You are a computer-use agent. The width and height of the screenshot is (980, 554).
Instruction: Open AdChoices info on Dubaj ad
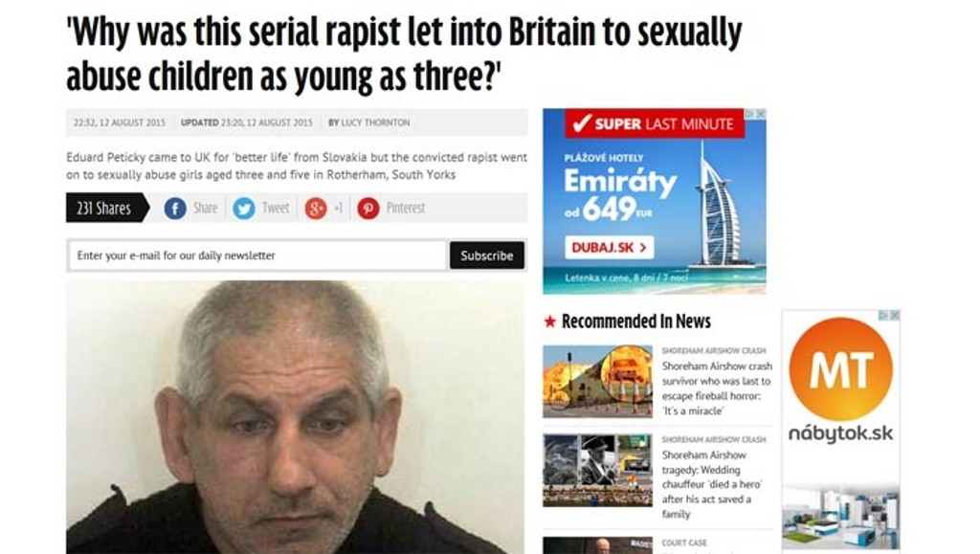(750, 114)
